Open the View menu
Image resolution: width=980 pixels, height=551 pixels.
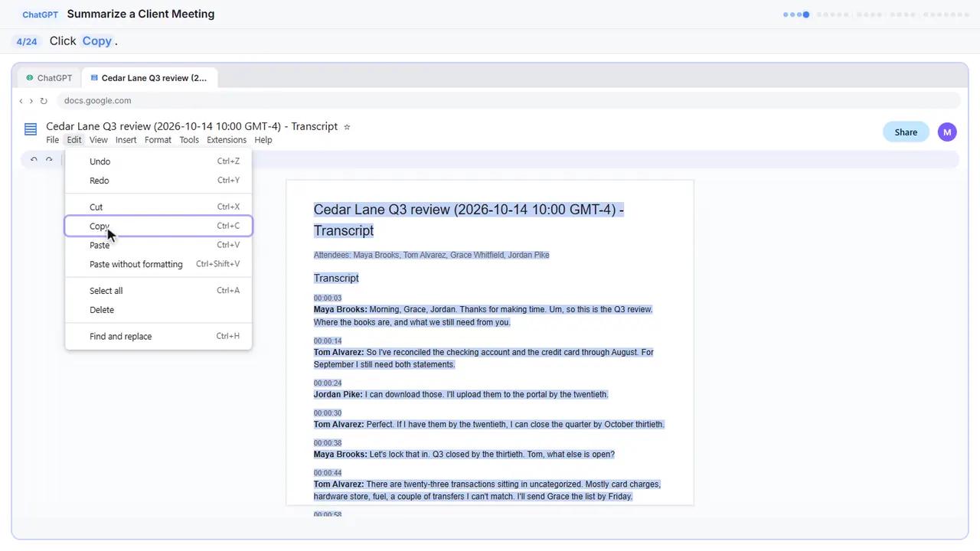98,140
